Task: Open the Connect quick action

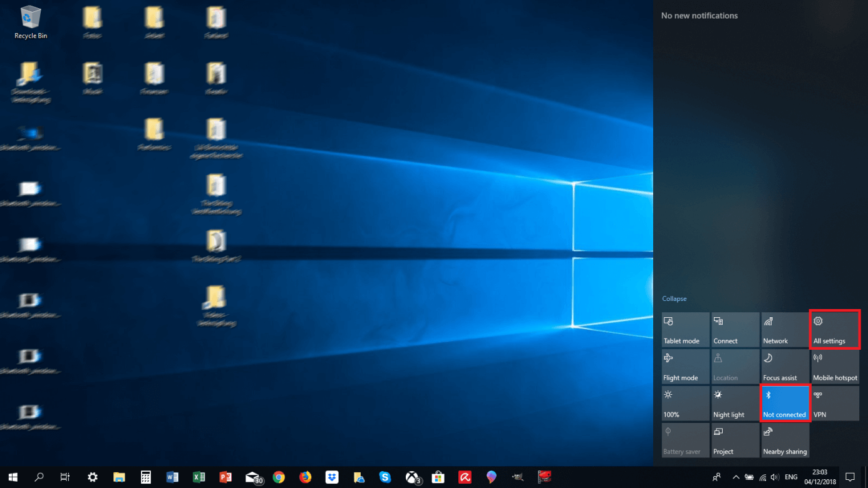Action: tap(735, 330)
